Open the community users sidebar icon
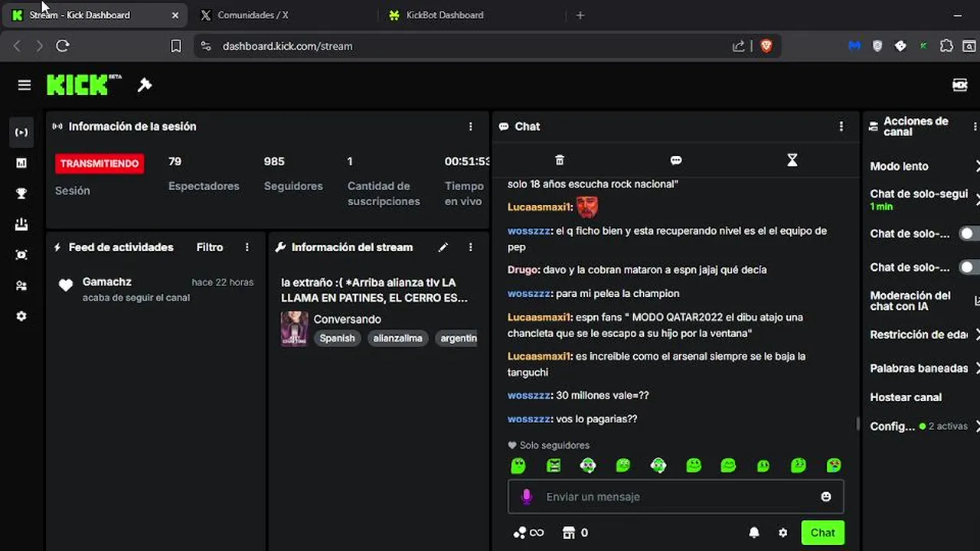This screenshot has height=551, width=980. click(21, 285)
